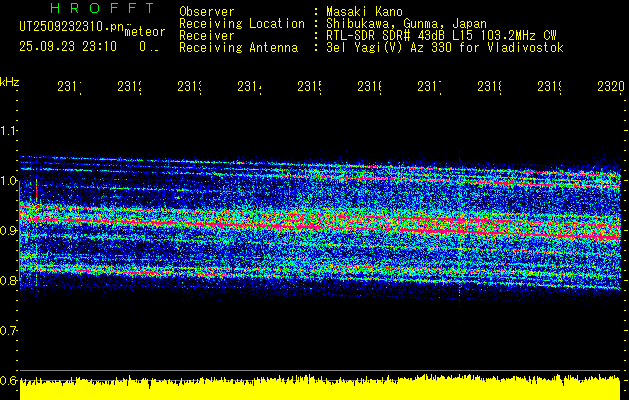Click the 0.8 kHz frequency axis label
The height and width of the screenshot is (400, 629).
(8, 280)
